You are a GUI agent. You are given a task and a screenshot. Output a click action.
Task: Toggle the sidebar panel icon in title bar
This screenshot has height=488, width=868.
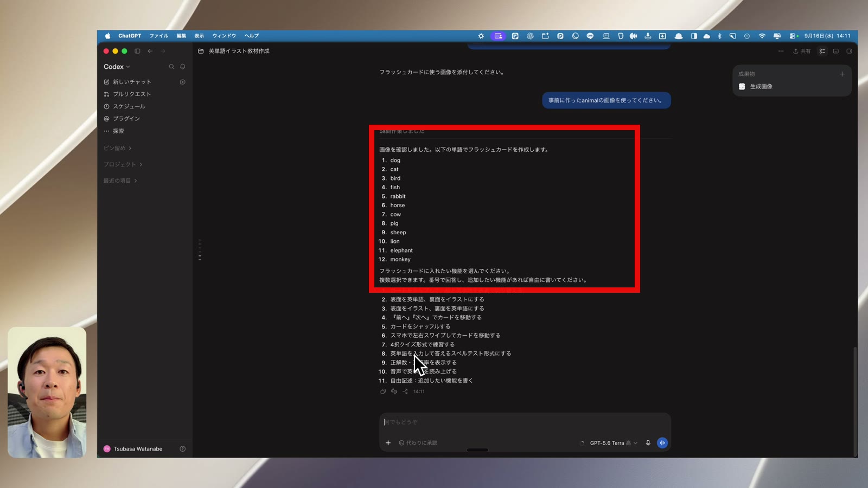[137, 51]
